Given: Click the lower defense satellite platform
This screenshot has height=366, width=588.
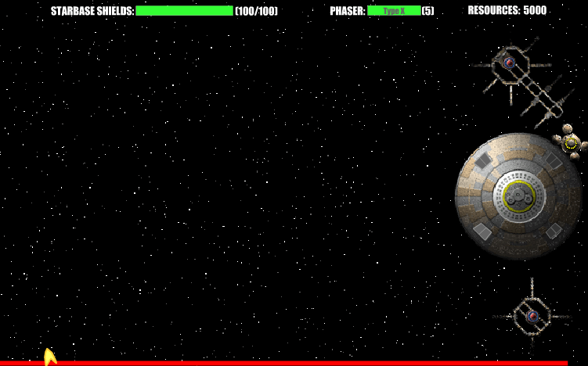Looking at the screenshot, I should tap(532, 317).
